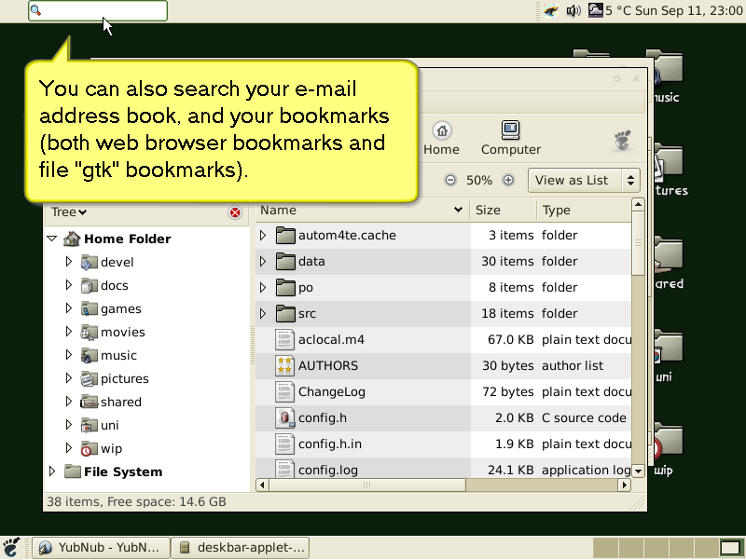Click the zoom out minus icon

pos(450,180)
